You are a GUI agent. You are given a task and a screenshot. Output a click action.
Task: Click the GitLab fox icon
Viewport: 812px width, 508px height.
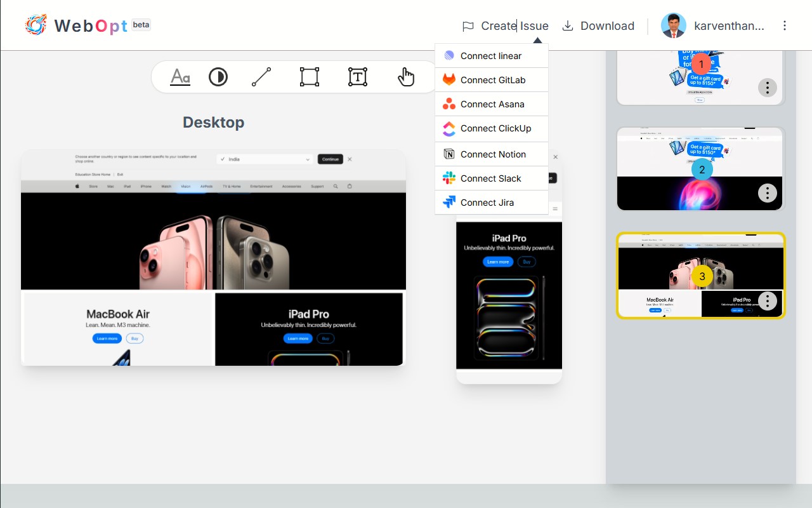[449, 80]
